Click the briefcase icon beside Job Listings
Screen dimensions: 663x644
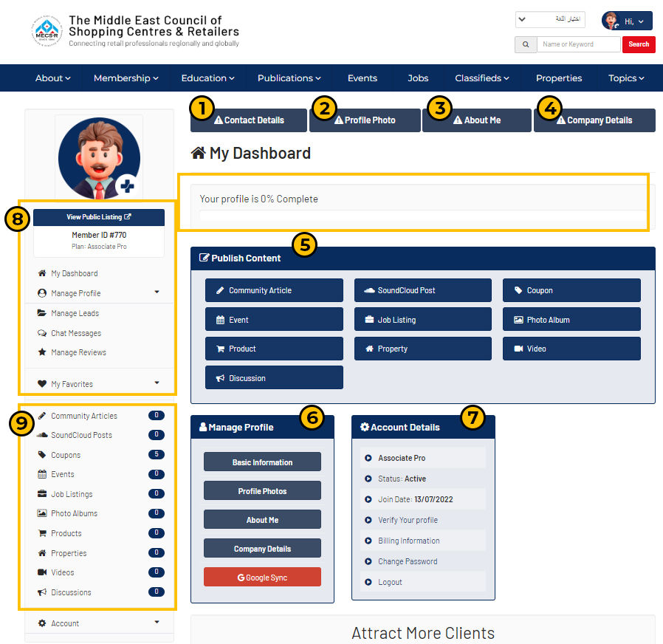coord(42,493)
